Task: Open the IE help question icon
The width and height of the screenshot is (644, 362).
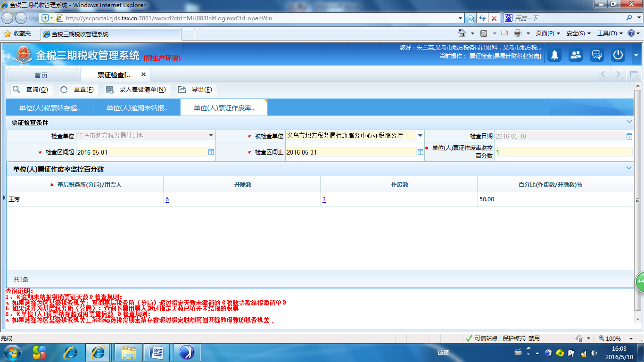Action: click(x=631, y=33)
